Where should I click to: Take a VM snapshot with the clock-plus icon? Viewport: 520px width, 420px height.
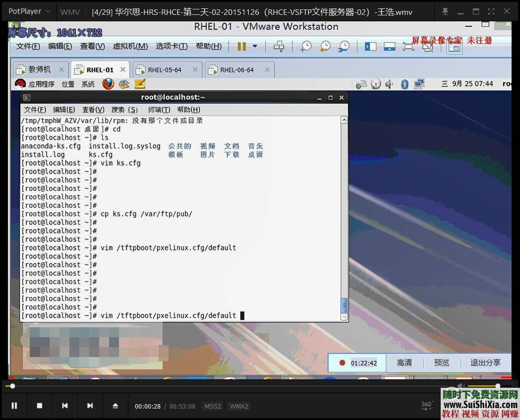(306, 47)
